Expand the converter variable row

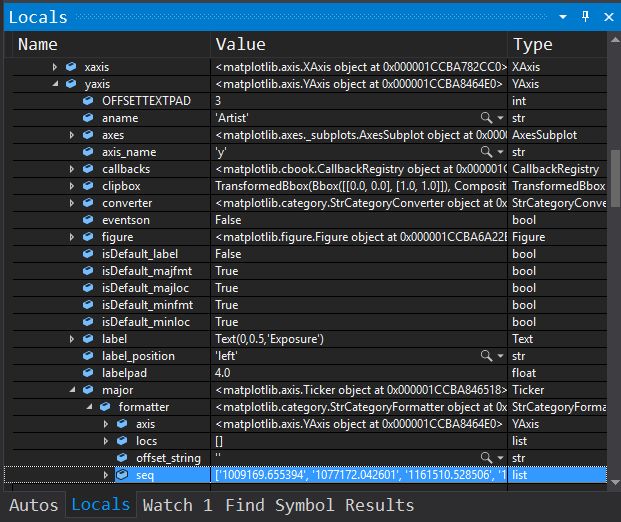[x=72, y=203]
